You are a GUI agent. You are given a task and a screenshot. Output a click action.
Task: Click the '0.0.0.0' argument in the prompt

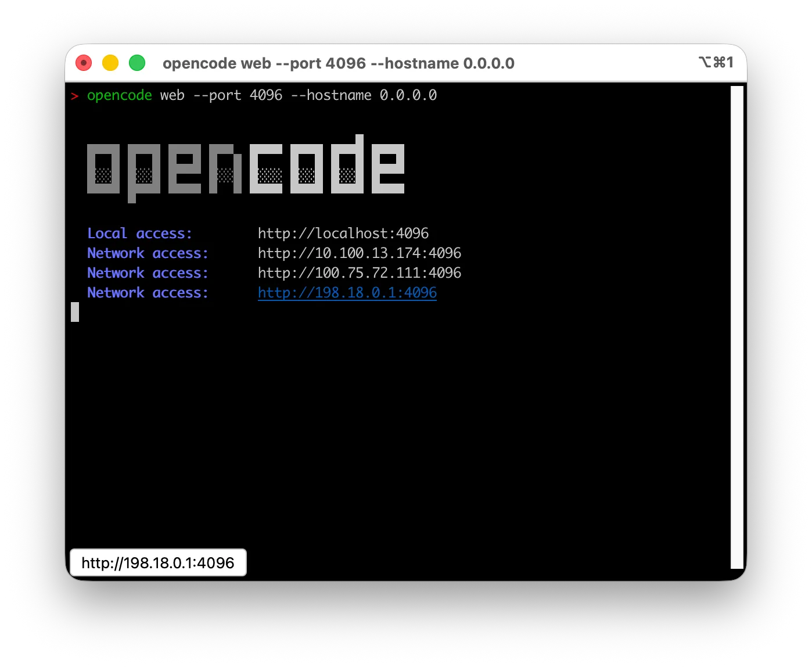[x=408, y=95]
